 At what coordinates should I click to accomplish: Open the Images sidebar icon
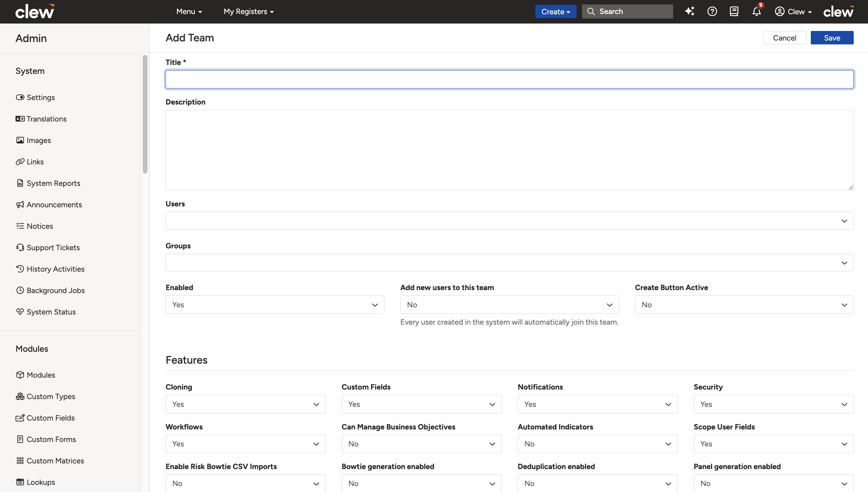pyautogui.click(x=20, y=140)
